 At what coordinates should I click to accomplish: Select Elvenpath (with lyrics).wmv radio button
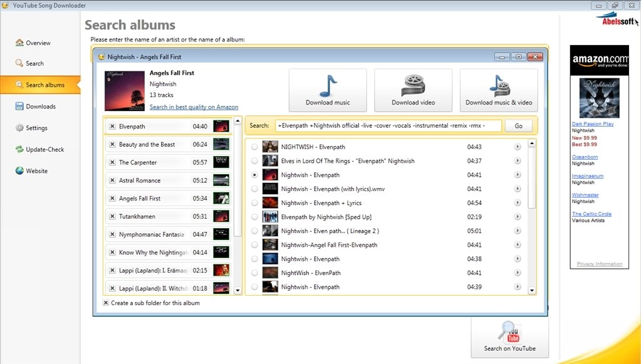[x=254, y=189]
